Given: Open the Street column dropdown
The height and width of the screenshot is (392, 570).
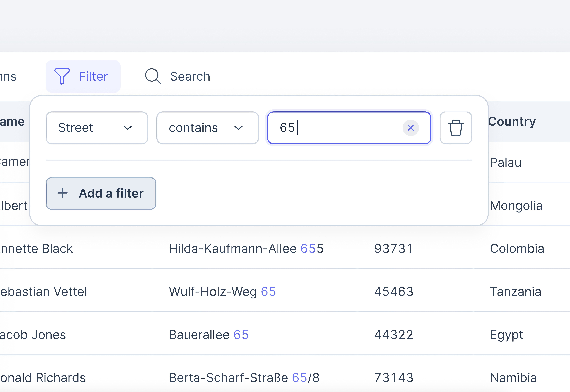Looking at the screenshot, I should click(x=97, y=128).
